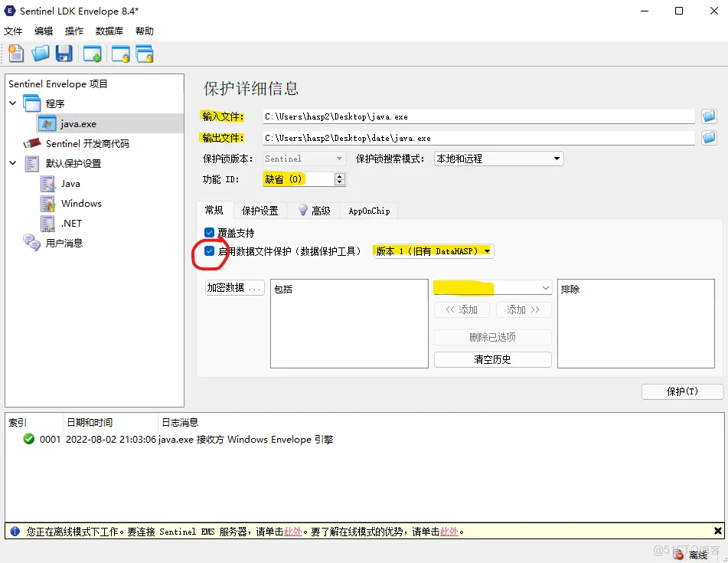Open 用户消息 item in the sidebar

pos(64,243)
